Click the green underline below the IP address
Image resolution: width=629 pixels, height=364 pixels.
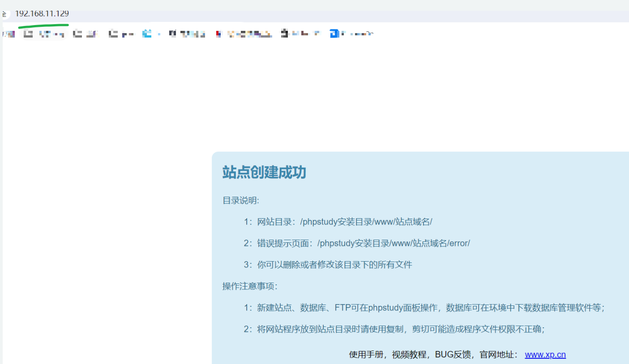pyautogui.click(x=43, y=25)
